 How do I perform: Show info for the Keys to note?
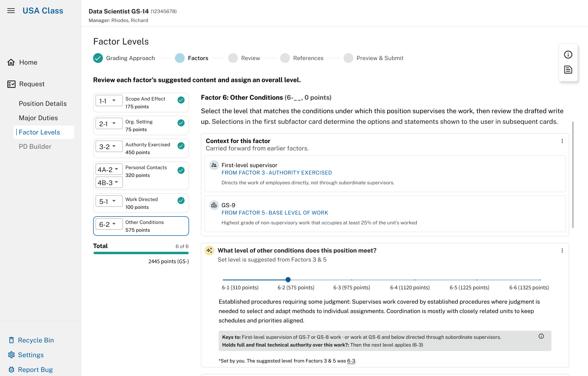click(x=541, y=336)
